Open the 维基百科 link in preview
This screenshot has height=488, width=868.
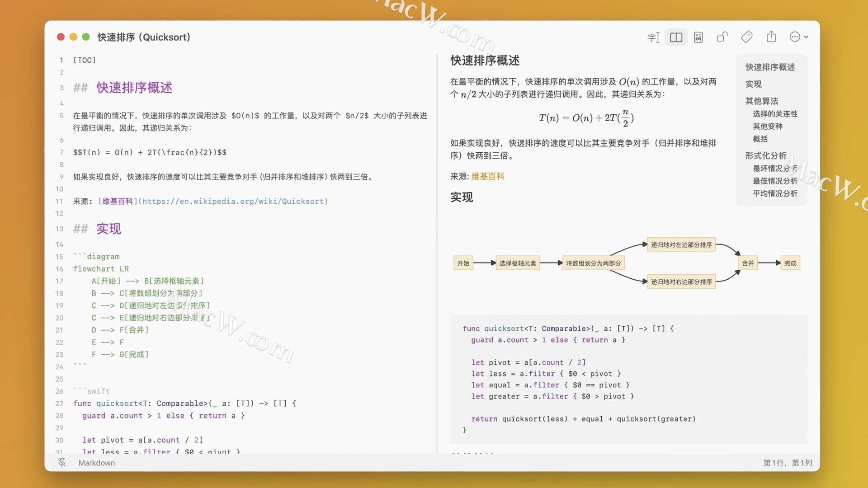click(488, 176)
